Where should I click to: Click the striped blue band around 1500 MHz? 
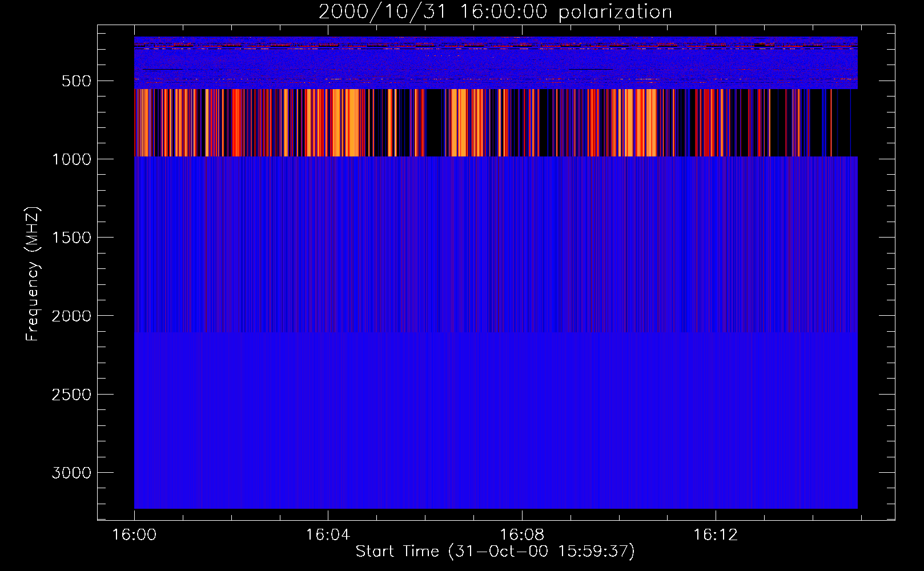(495, 237)
